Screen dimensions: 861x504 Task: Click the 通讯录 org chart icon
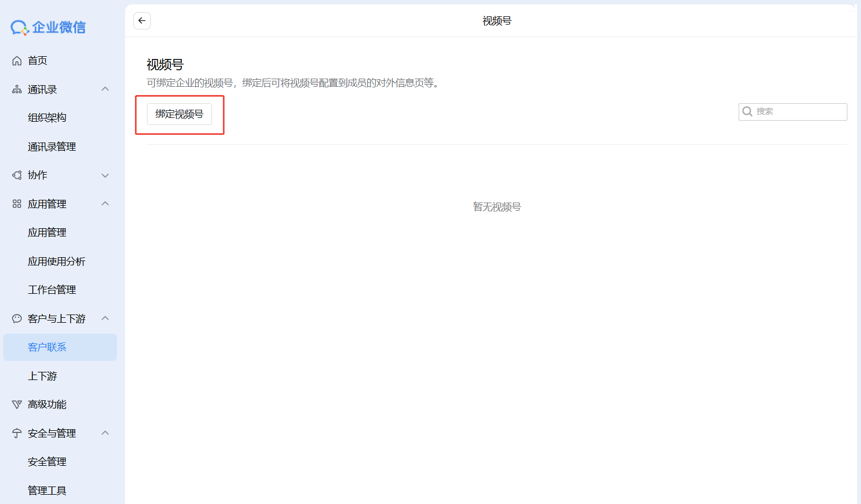pyautogui.click(x=17, y=90)
